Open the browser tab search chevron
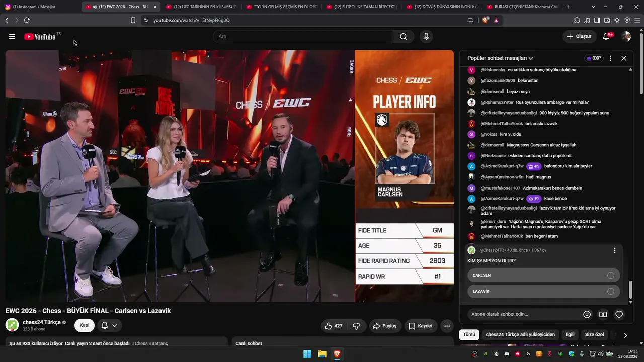Screen dimensions: 644x362 click(x=593, y=7)
